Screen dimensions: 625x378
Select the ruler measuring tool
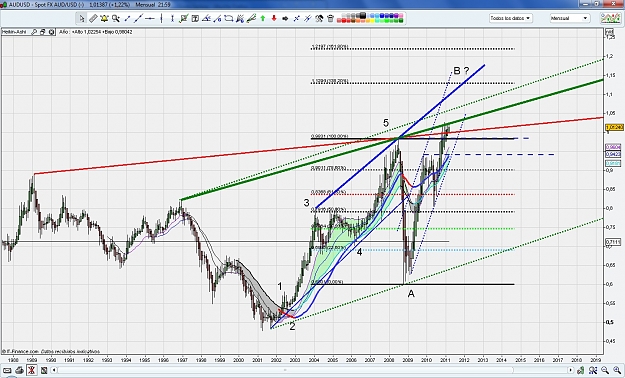[x=93, y=18]
